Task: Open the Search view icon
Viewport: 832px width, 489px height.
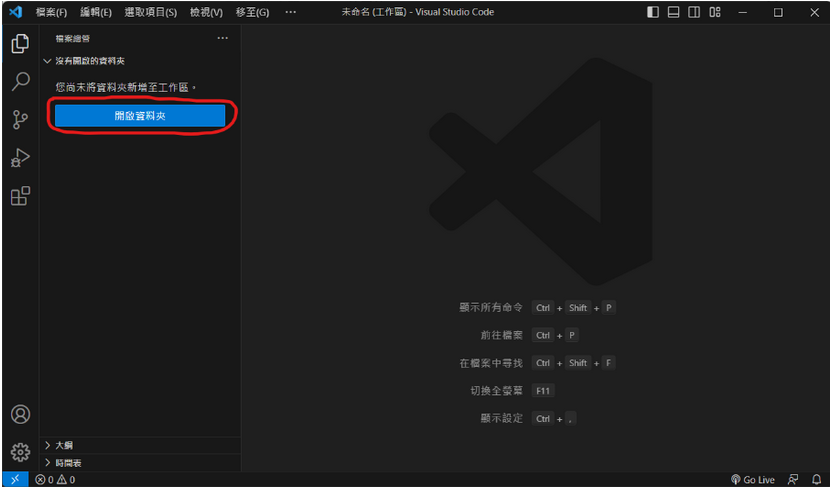Action: [20, 82]
